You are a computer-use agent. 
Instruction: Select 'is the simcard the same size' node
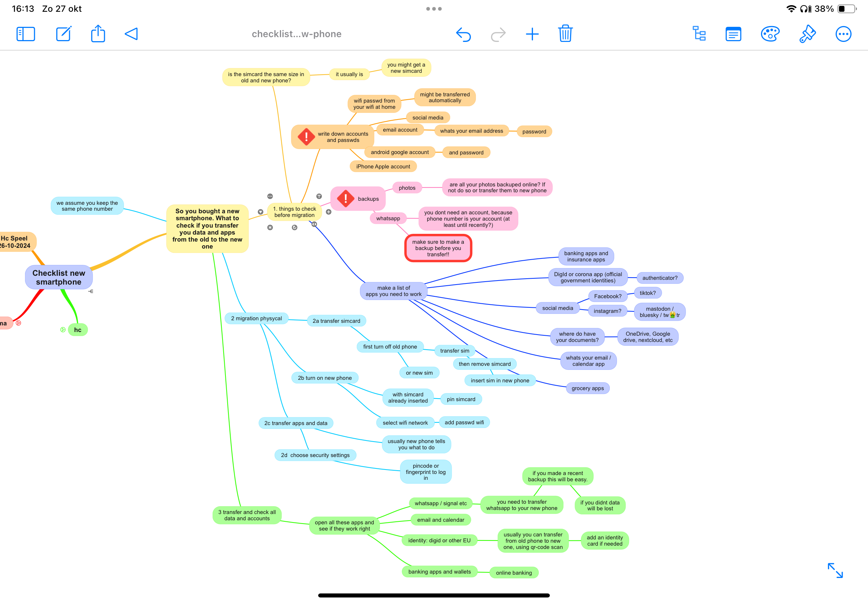pyautogui.click(x=266, y=77)
